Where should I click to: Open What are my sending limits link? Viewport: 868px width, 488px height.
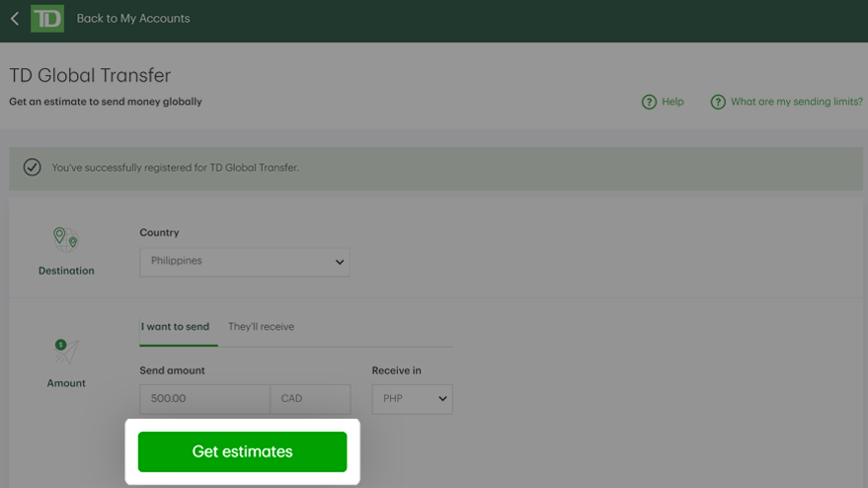[797, 102]
